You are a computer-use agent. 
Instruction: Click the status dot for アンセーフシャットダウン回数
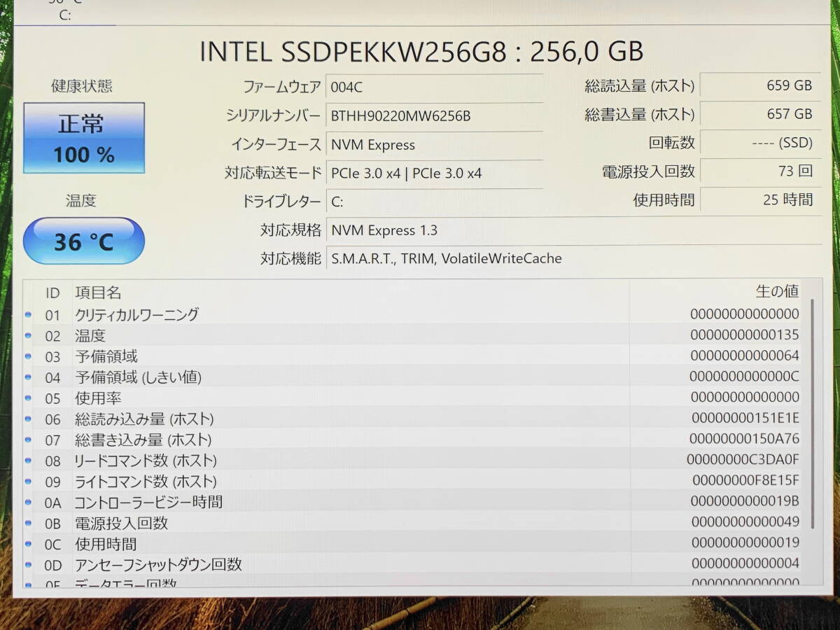click(29, 565)
